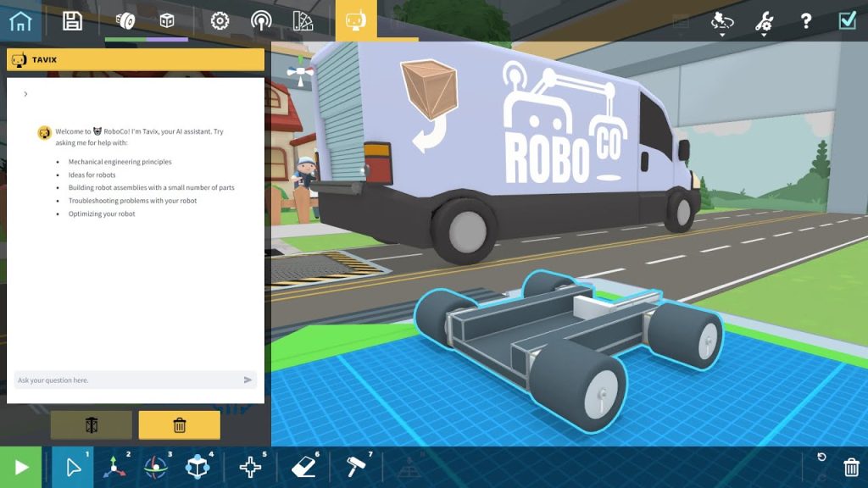Undo the last action
The width and height of the screenshot is (868, 488).
821,457
